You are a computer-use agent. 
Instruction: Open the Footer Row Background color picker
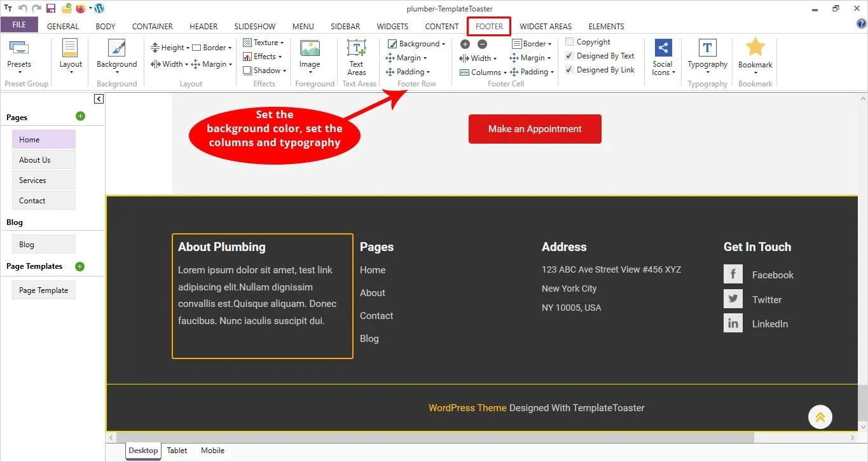pos(416,43)
